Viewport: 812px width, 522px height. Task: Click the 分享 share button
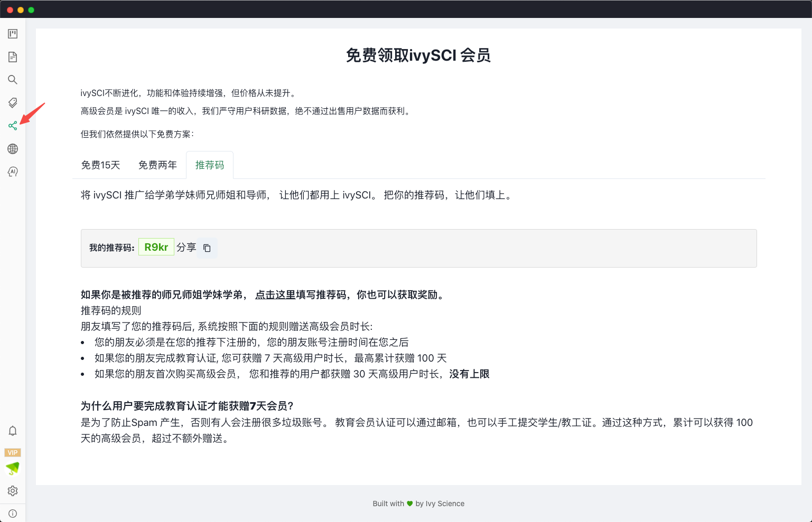tap(186, 248)
